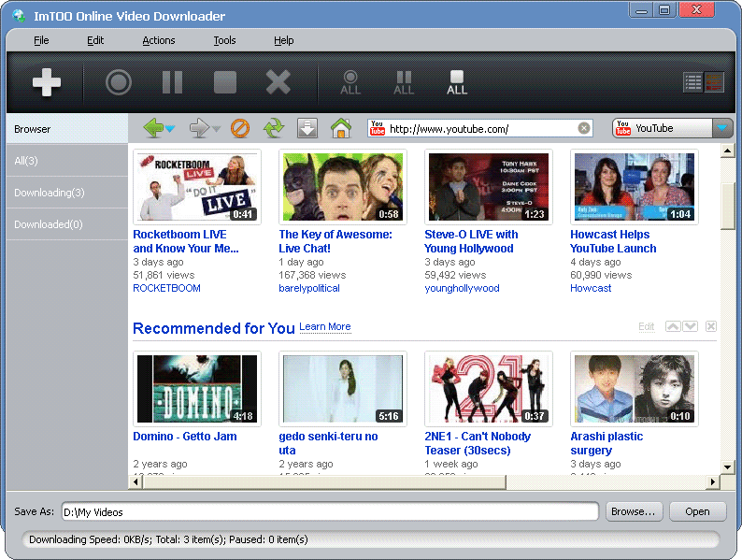Click the download video arrow icon in browser bar
742x560 pixels.
[x=307, y=128]
